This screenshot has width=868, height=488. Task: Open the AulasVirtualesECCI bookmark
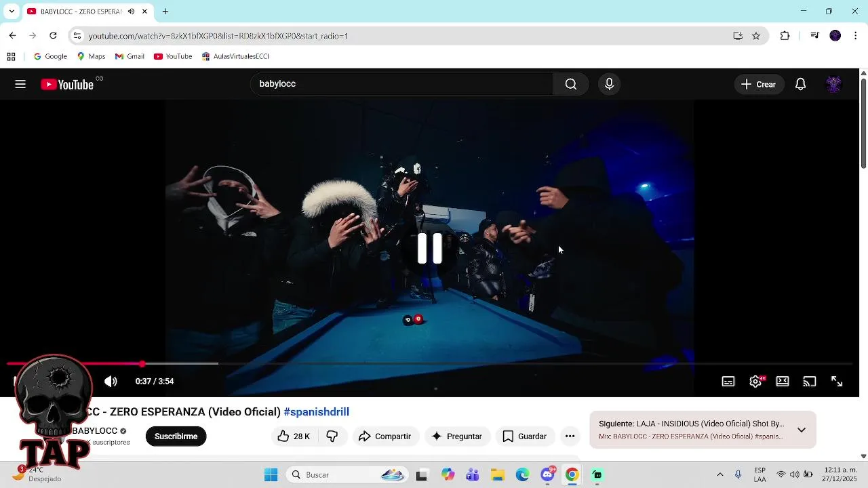point(235,56)
